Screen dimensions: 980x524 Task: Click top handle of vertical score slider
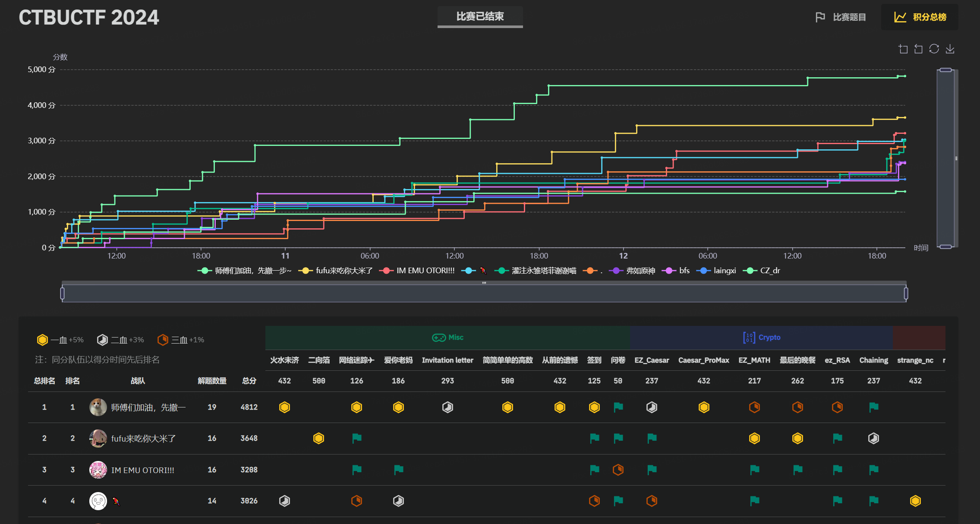pos(945,70)
